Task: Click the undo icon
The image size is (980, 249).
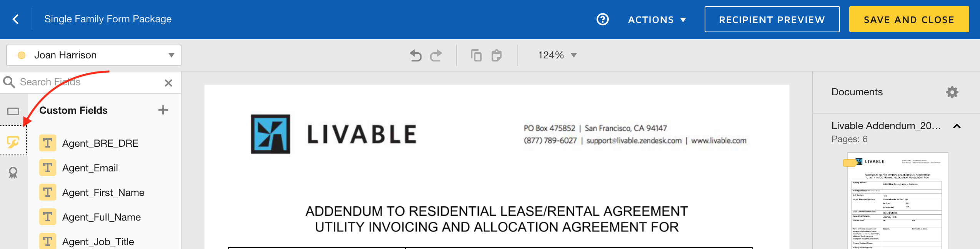Action: [x=415, y=55]
